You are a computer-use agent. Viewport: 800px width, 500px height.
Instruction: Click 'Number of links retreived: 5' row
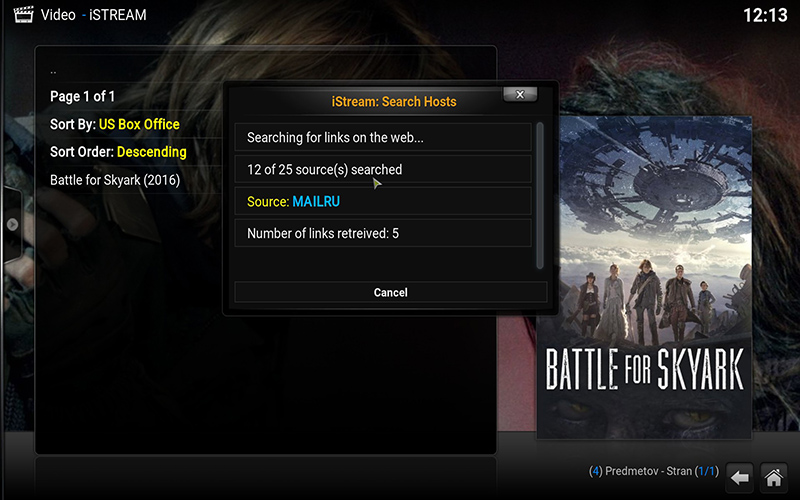(383, 233)
